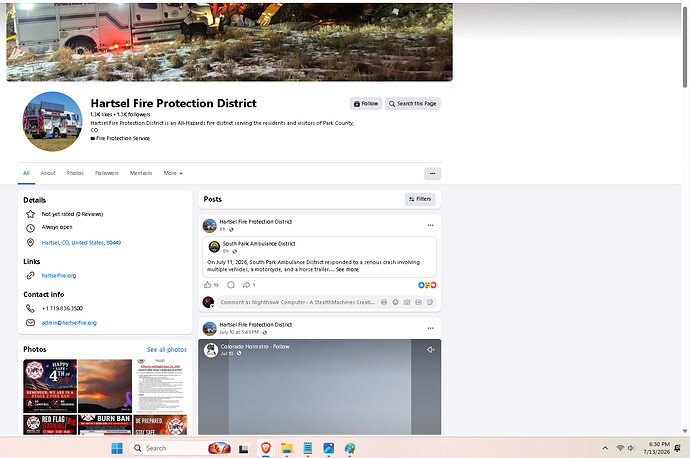Open the hartselfire.org website link

(59, 275)
